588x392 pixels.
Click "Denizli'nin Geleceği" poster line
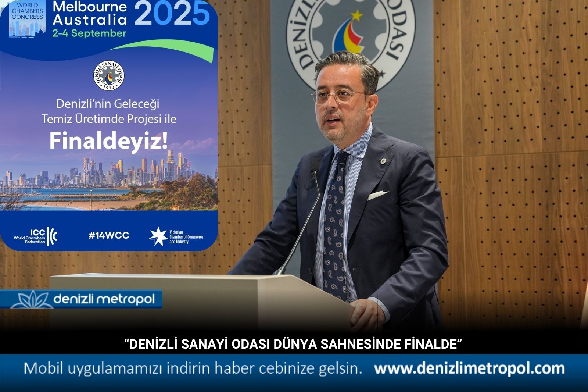tap(108, 104)
